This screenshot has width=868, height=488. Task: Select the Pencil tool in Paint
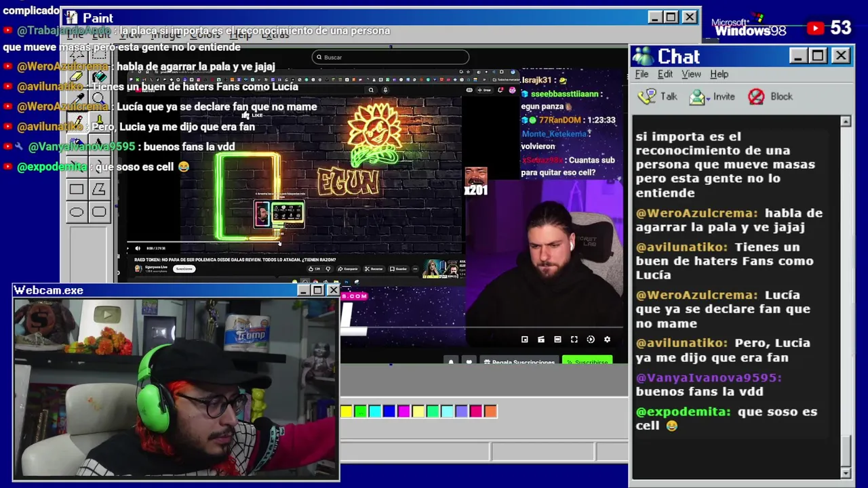tap(76, 122)
